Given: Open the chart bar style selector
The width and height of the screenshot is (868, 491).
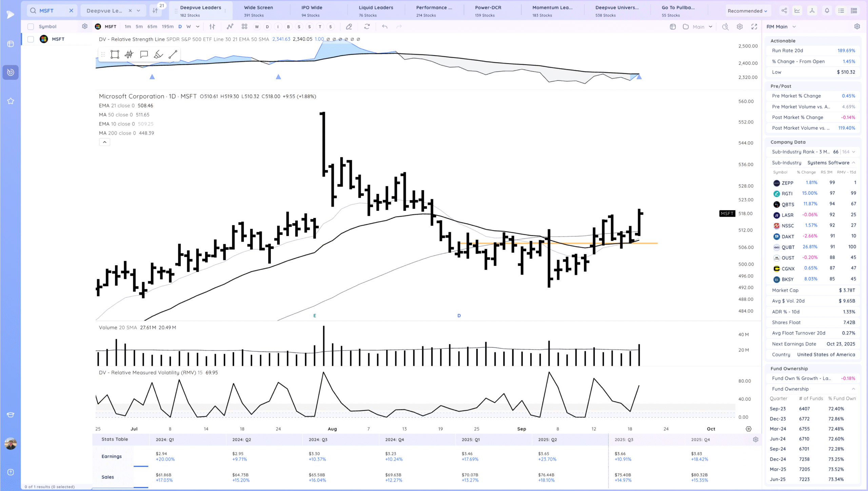Looking at the screenshot, I should [212, 26].
